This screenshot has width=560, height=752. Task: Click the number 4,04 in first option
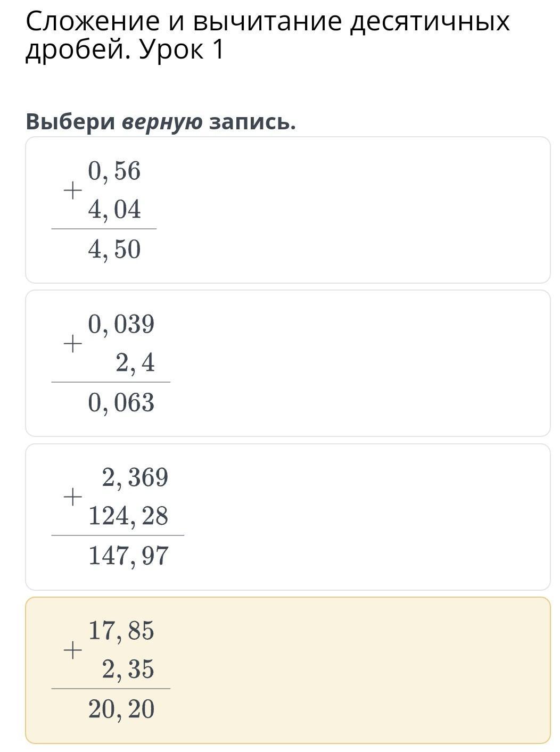click(x=114, y=210)
